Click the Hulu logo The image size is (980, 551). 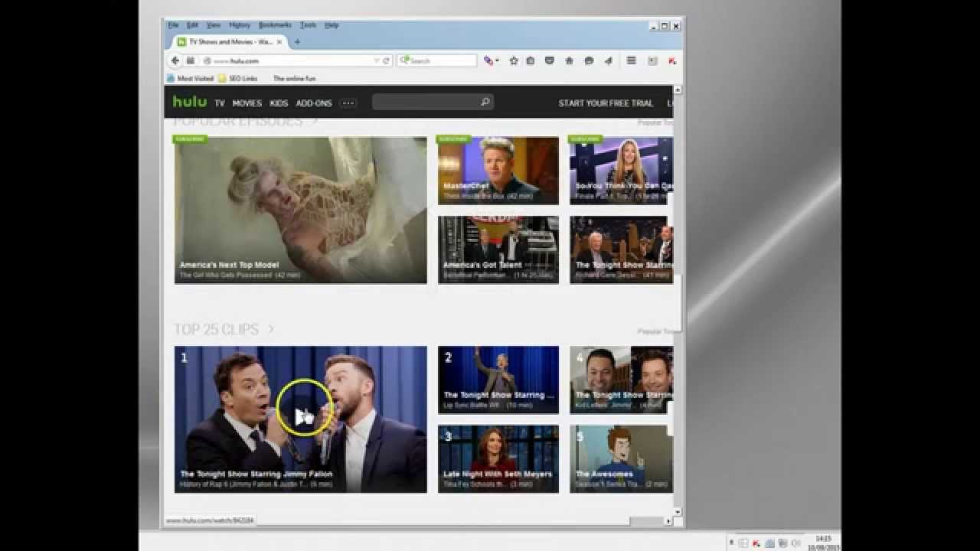point(189,101)
